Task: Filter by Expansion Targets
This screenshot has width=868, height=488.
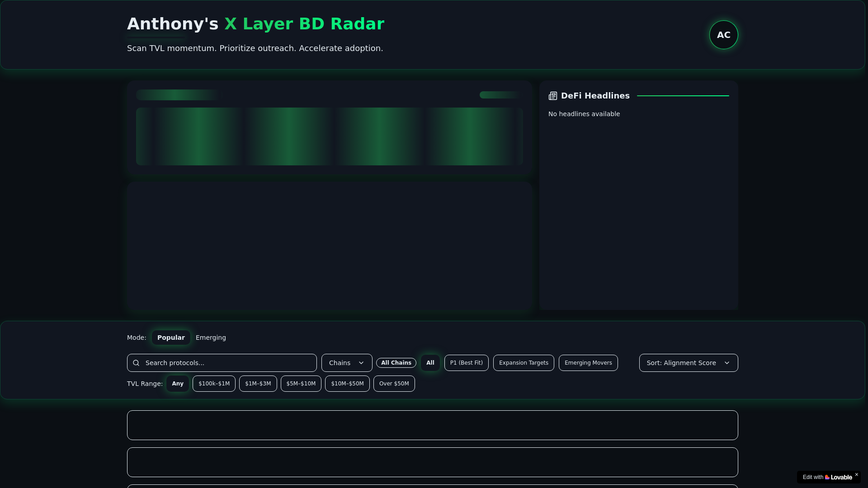Action: click(524, 363)
